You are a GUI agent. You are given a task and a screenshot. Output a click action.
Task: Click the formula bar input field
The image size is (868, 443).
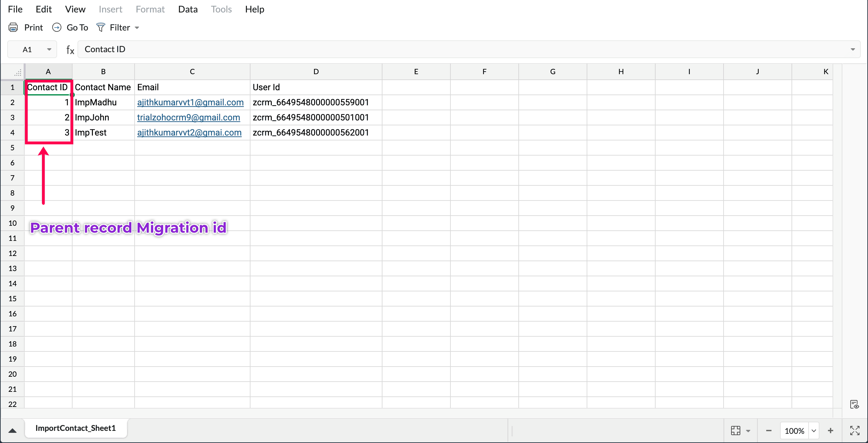tap(438, 50)
